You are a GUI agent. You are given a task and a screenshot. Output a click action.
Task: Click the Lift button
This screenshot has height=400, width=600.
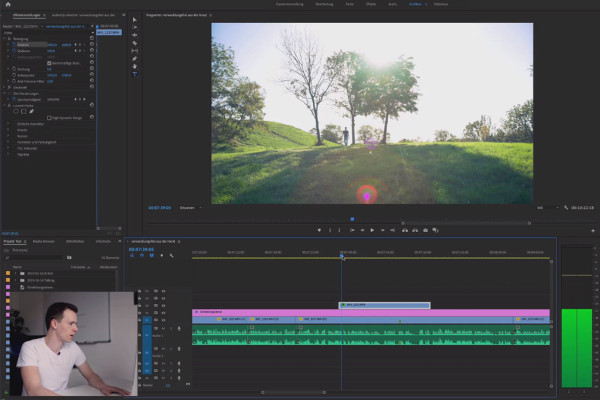click(404, 230)
